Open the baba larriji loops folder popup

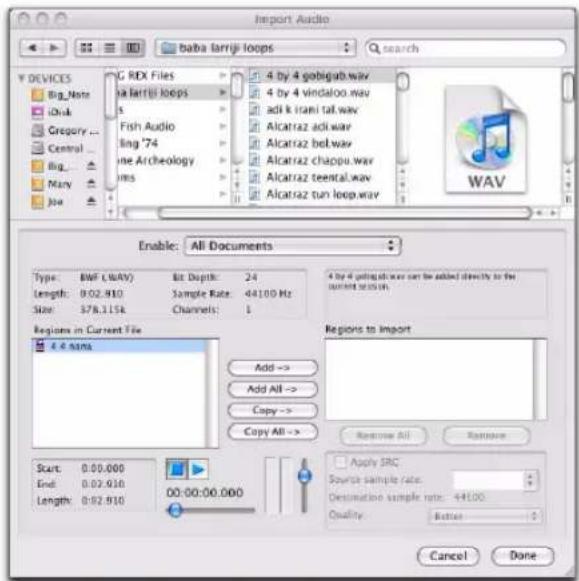[256, 48]
